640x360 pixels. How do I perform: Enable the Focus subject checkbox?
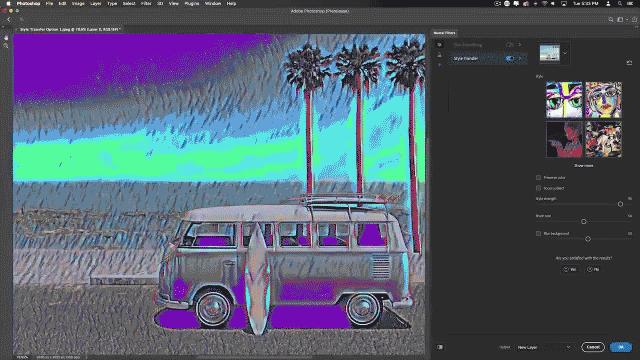tap(538, 188)
